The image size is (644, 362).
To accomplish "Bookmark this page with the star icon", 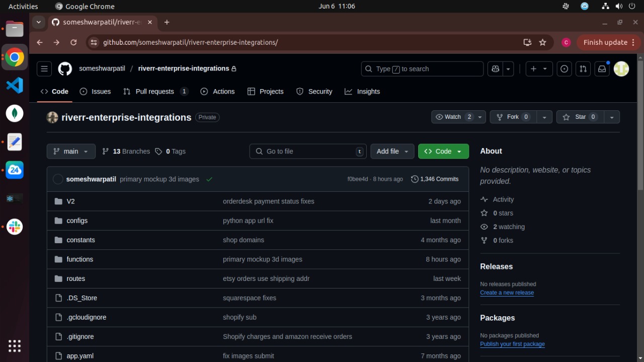I will (x=542, y=42).
